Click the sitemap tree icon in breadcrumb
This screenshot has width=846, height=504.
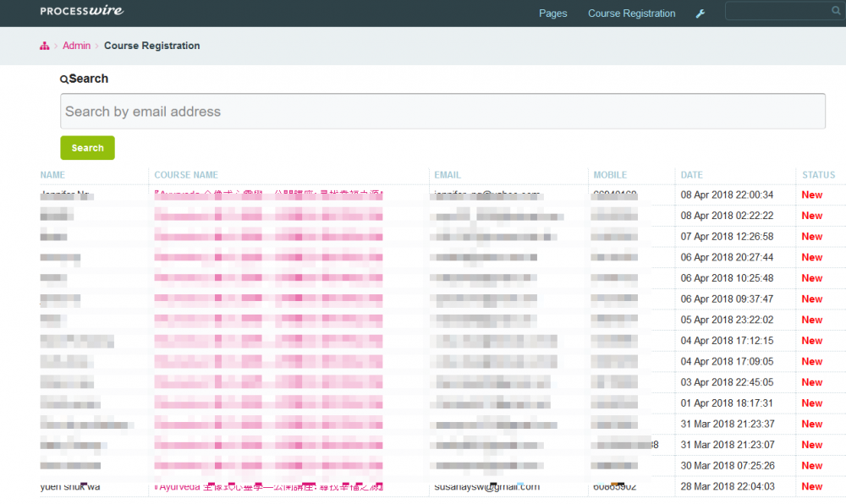(45, 46)
